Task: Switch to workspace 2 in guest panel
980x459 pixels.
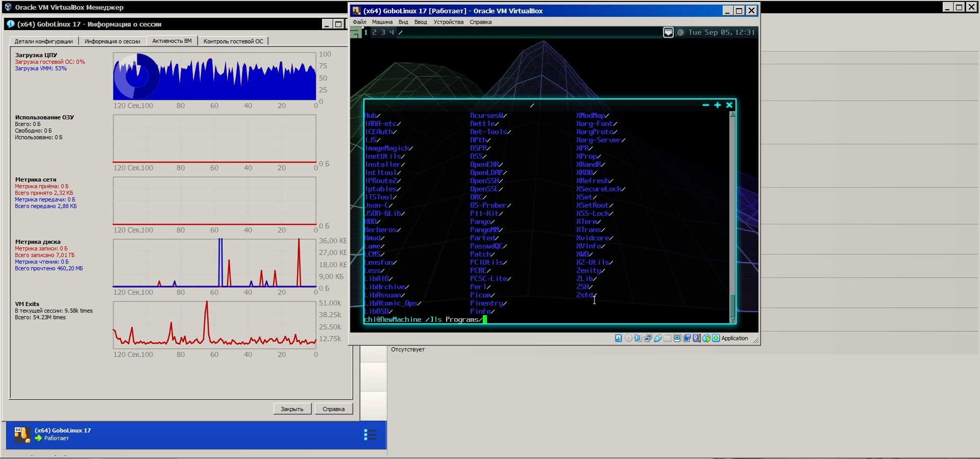Action: point(374,32)
